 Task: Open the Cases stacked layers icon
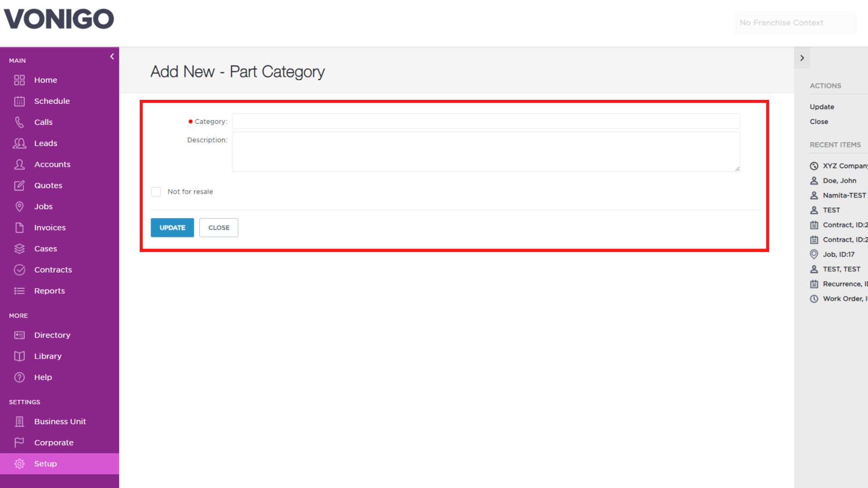(x=19, y=249)
